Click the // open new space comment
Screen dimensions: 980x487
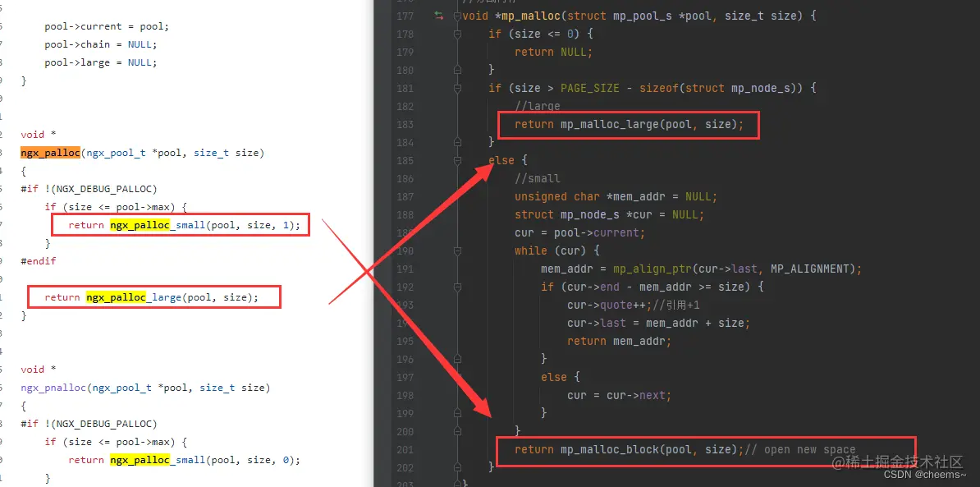(x=800, y=449)
